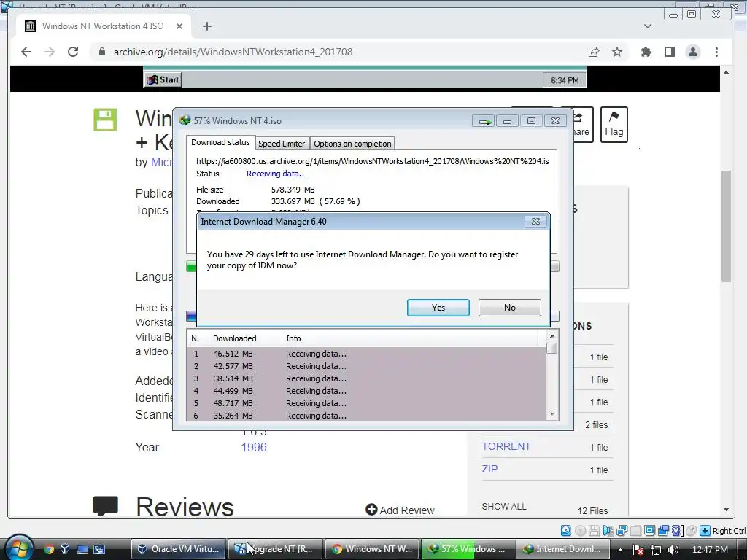The image size is (747, 560).
Task: Click VirtualBox optical disc status icon
Action: click(x=580, y=531)
